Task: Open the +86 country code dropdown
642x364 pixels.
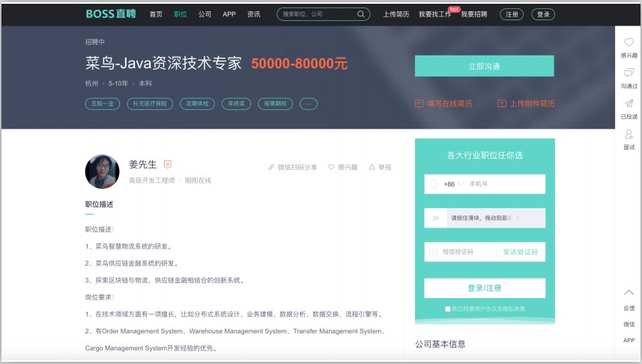Action: coord(453,184)
